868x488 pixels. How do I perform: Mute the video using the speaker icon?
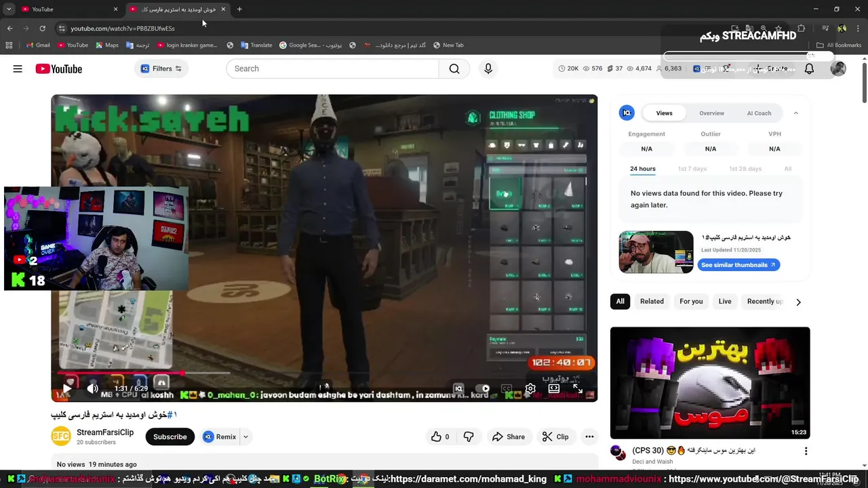(93, 388)
